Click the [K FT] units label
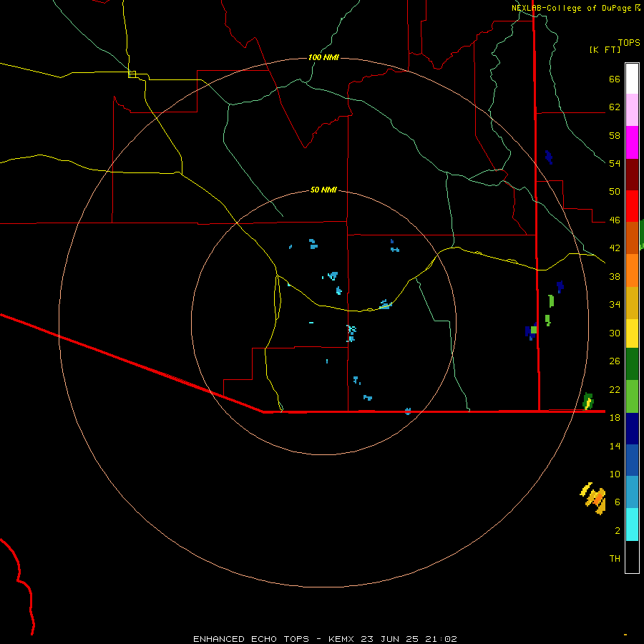 tap(605, 49)
